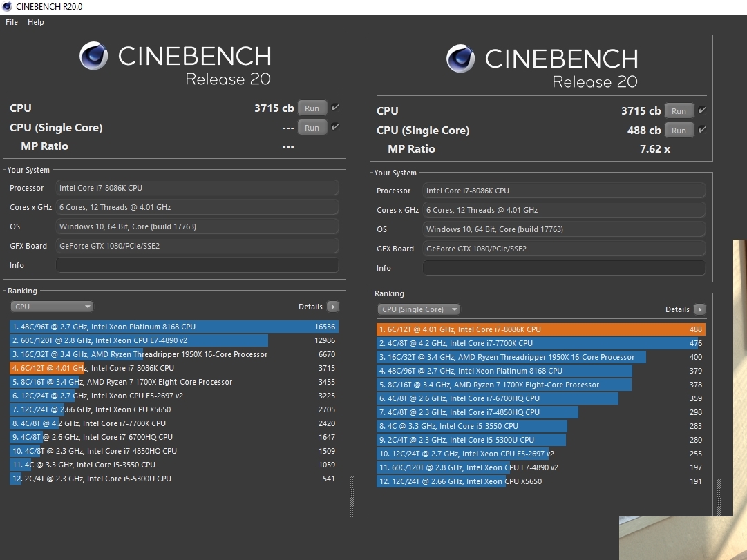This screenshot has width=747, height=560.
Task: Click the 7.62 x MP Ratio value
Action: (x=655, y=149)
